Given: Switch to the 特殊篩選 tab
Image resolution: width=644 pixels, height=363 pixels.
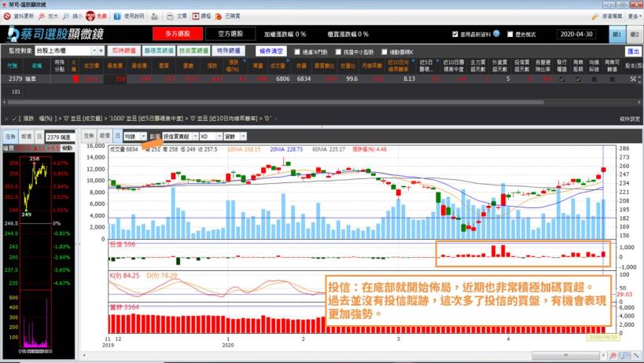Looking at the screenshot, I should pos(229,51).
